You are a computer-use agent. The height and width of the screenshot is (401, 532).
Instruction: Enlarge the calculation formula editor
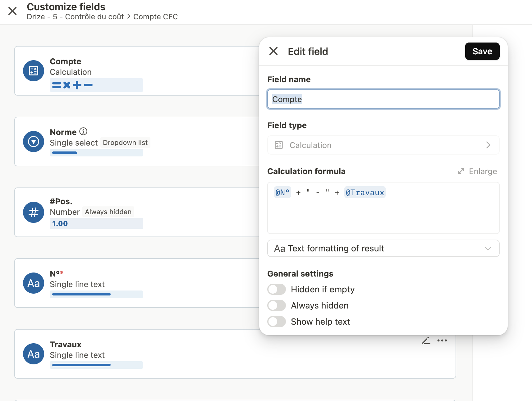[478, 171]
